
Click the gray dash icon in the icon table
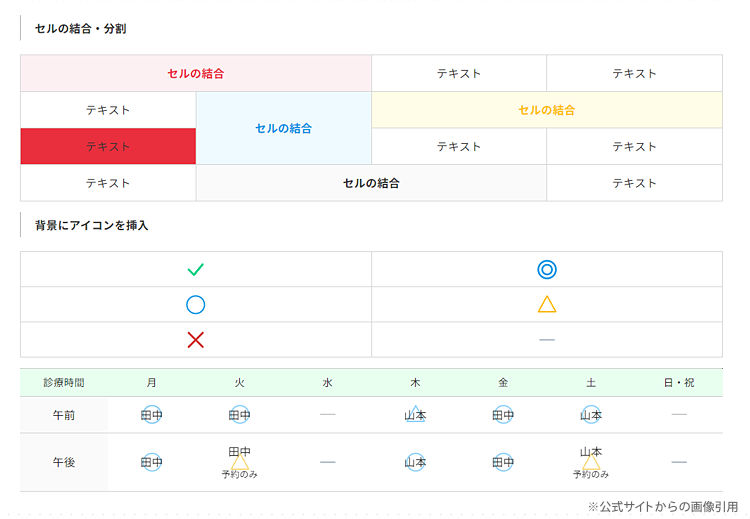tap(547, 340)
